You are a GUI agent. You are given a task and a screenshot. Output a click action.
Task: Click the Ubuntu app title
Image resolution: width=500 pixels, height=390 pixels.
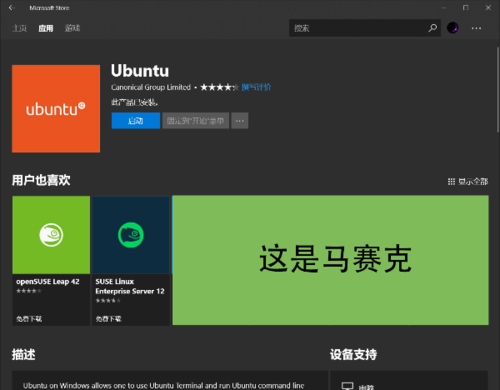coord(140,71)
